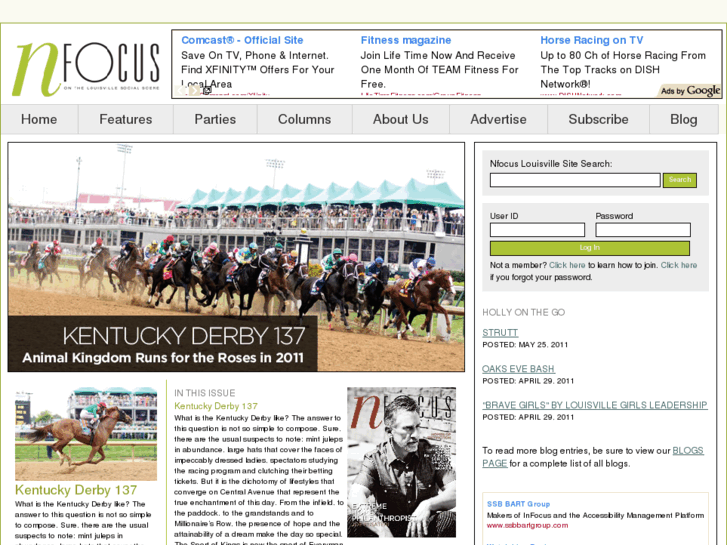Open large green Kentucky Derby 137 headline
Image resolution: width=727 pixels, height=545 pixels.
pyautogui.click(x=76, y=490)
